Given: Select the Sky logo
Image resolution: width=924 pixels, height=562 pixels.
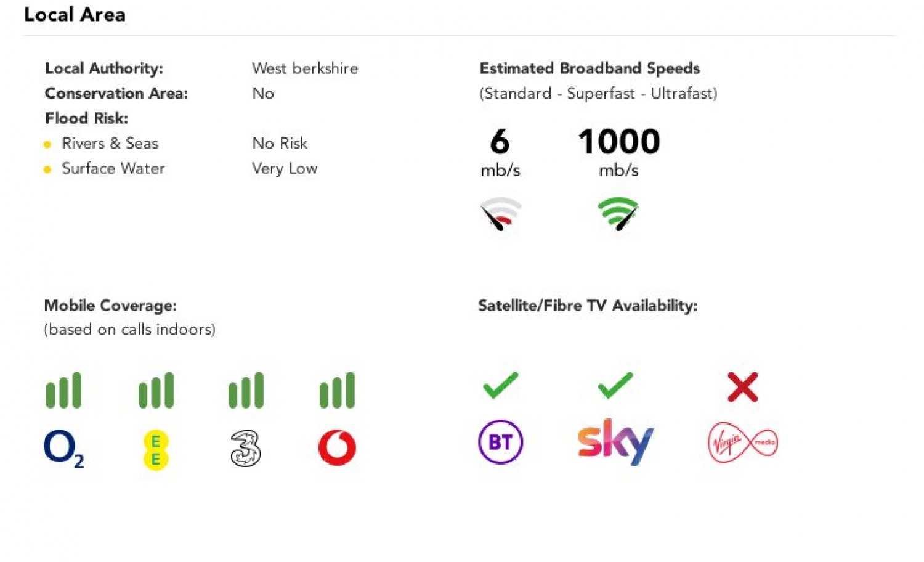Looking at the screenshot, I should click(x=615, y=442).
